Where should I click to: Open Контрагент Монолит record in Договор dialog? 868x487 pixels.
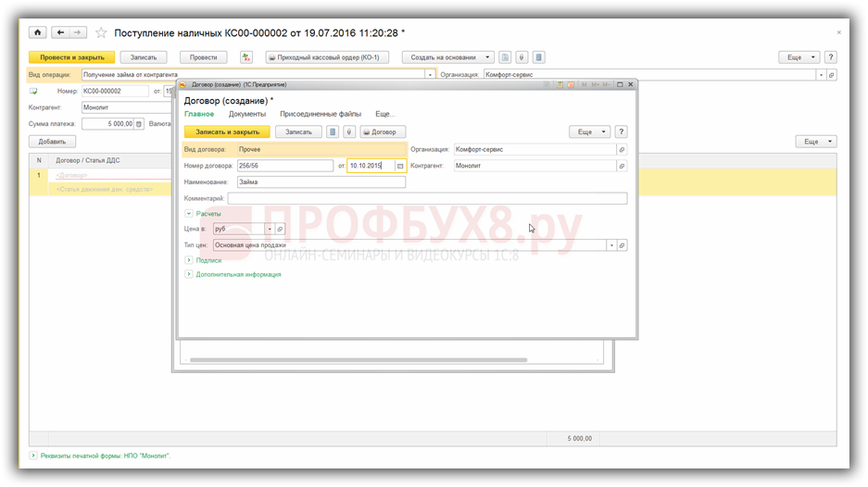[622, 166]
